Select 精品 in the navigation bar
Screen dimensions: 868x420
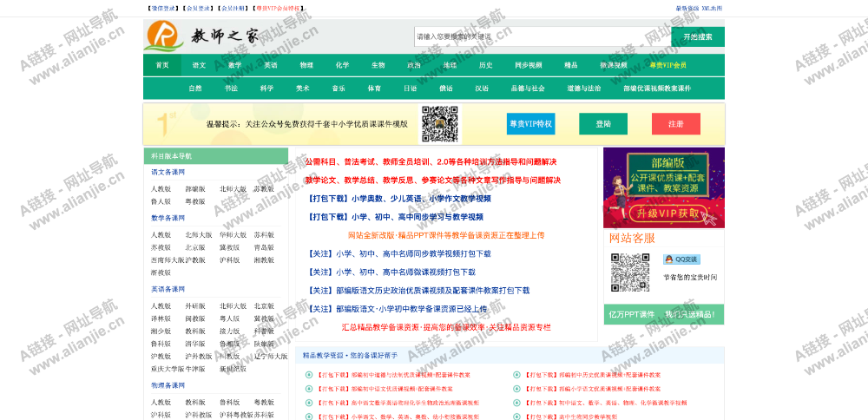pyautogui.click(x=571, y=65)
